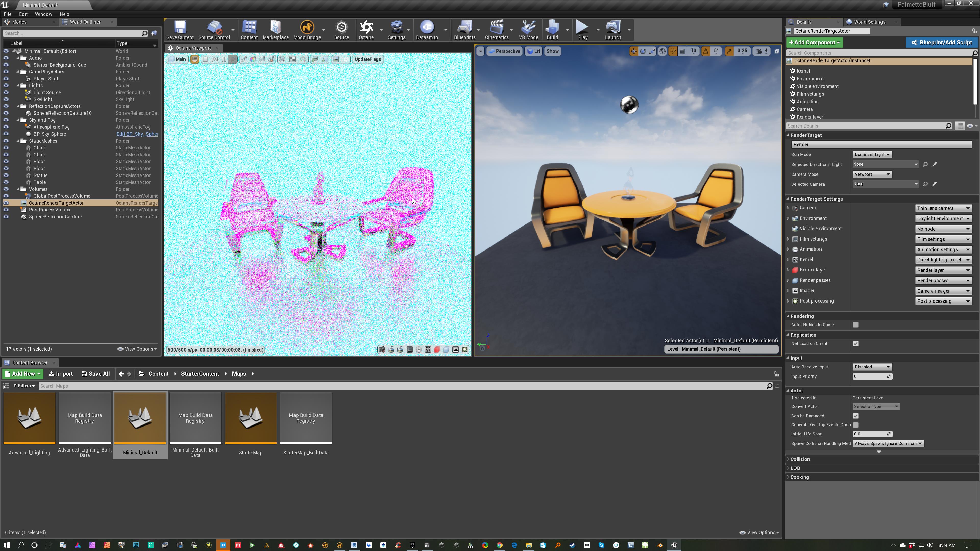
Task: Switch to the World Settings tab
Action: 869,22
